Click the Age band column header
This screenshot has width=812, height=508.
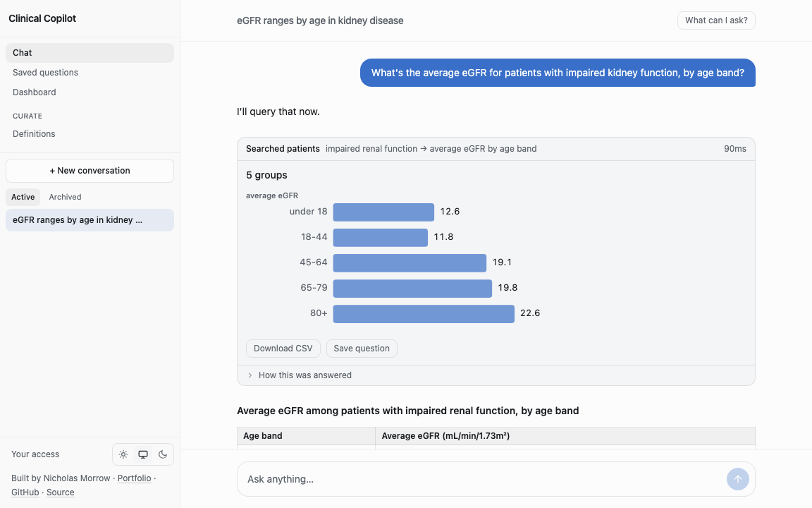(x=306, y=436)
